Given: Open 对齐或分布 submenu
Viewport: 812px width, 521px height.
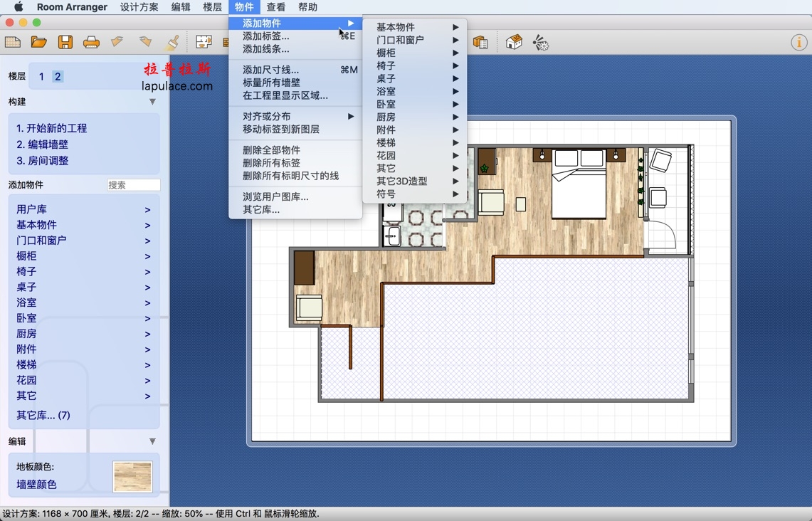Looking at the screenshot, I should click(295, 116).
